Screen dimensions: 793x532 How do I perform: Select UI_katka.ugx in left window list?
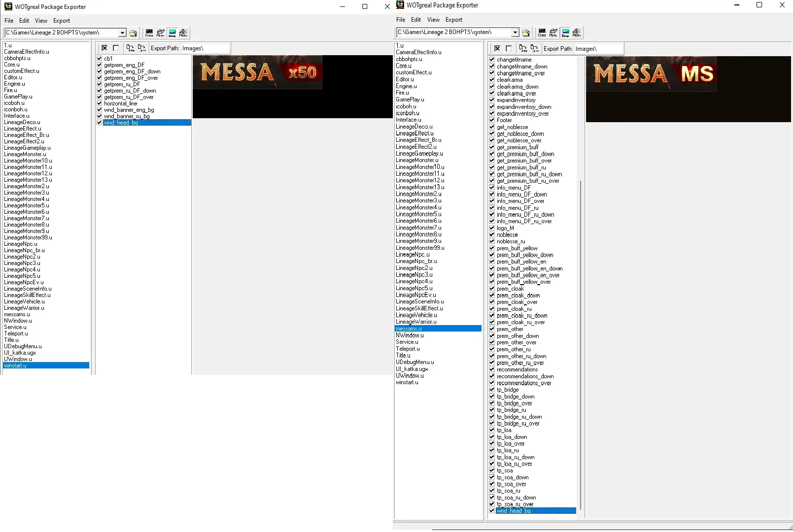tap(20, 353)
